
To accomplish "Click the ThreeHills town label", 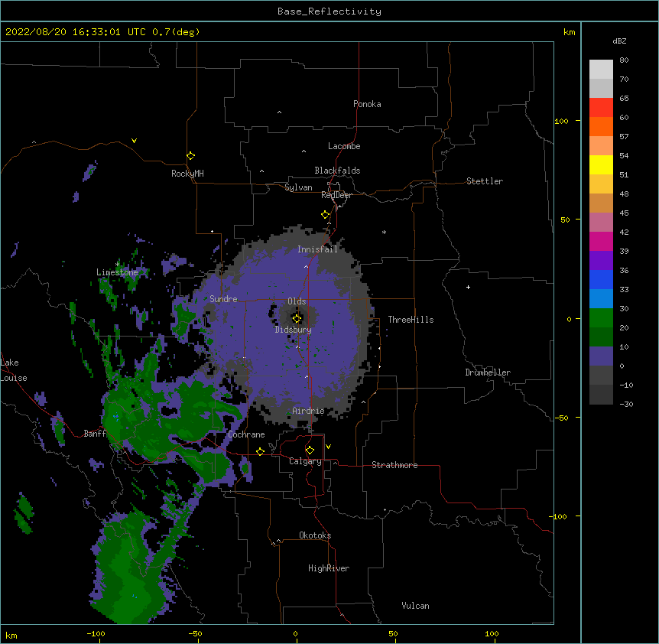I will (411, 320).
